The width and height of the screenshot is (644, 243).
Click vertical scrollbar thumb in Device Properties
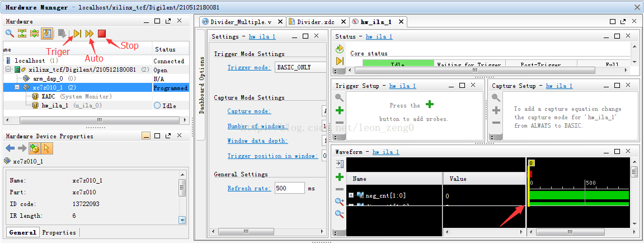point(183,189)
